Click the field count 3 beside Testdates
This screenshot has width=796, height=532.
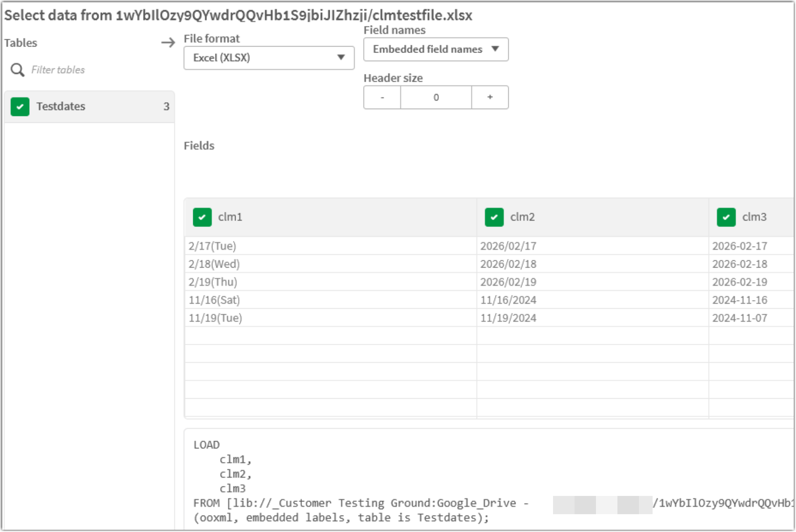(166, 106)
